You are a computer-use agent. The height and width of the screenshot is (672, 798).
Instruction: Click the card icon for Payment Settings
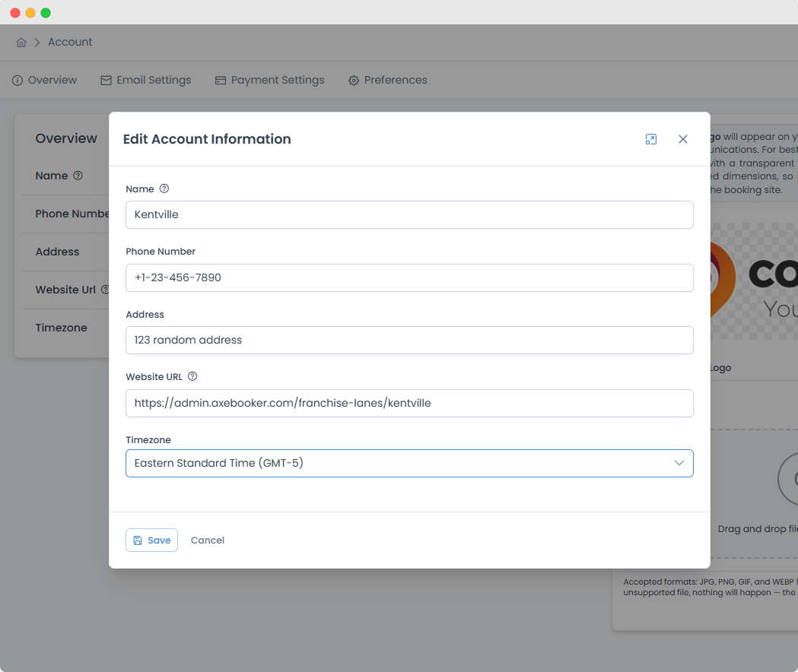point(221,81)
